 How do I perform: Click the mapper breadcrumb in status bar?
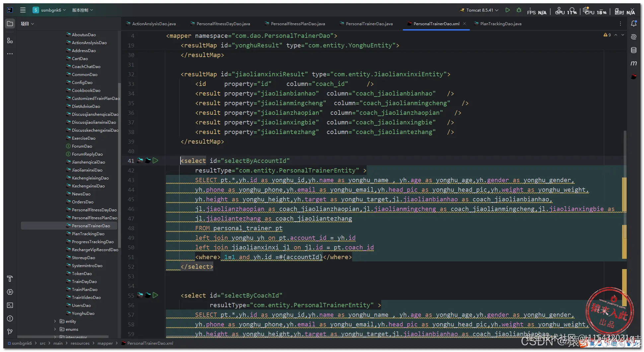[105, 343]
